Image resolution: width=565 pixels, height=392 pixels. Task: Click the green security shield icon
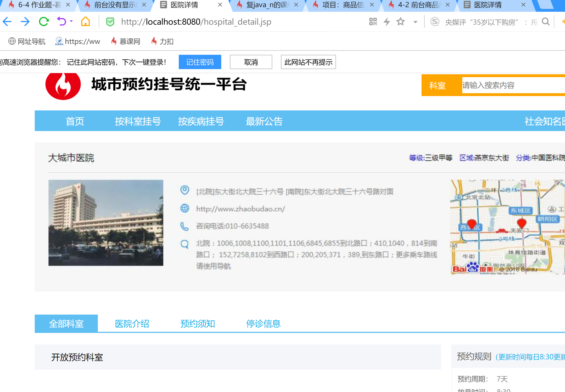(110, 22)
